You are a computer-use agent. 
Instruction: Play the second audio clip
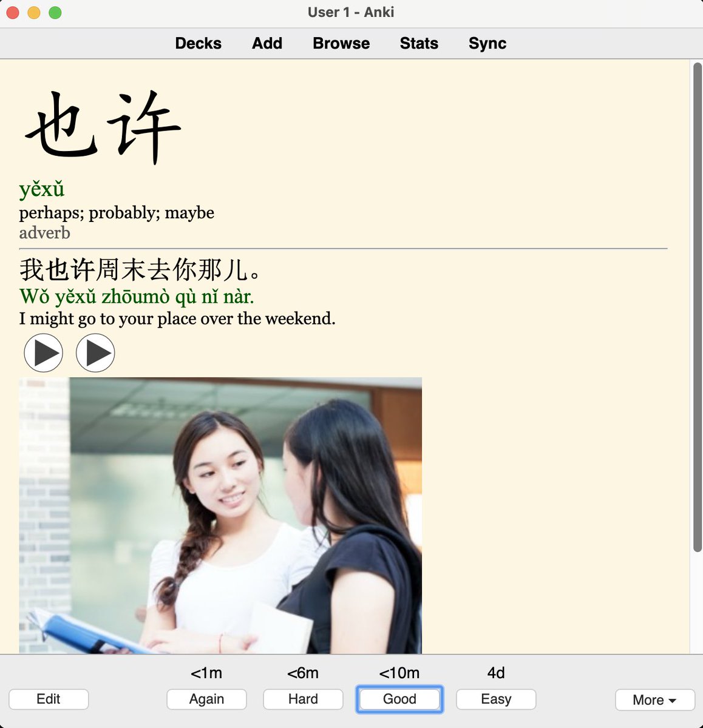click(95, 352)
